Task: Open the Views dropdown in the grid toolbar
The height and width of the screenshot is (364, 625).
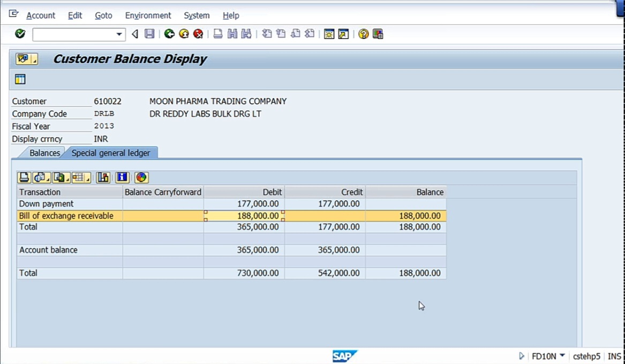Action: pyautogui.click(x=41, y=177)
